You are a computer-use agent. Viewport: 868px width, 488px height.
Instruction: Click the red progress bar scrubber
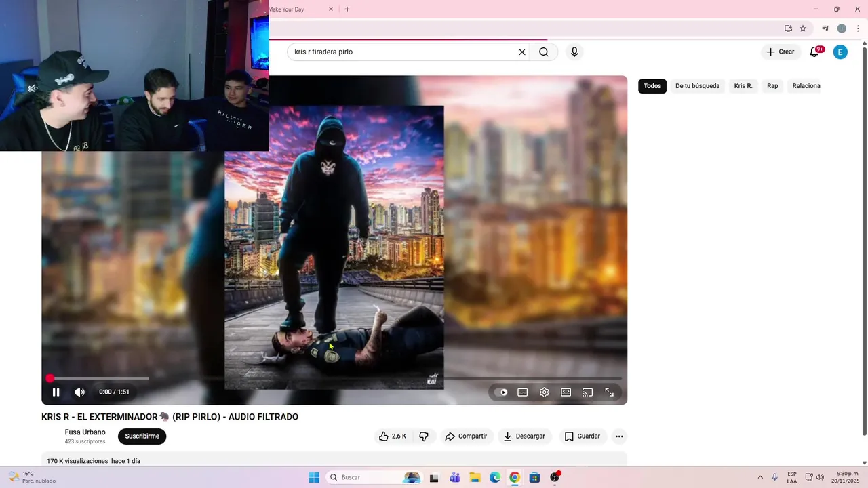point(50,378)
